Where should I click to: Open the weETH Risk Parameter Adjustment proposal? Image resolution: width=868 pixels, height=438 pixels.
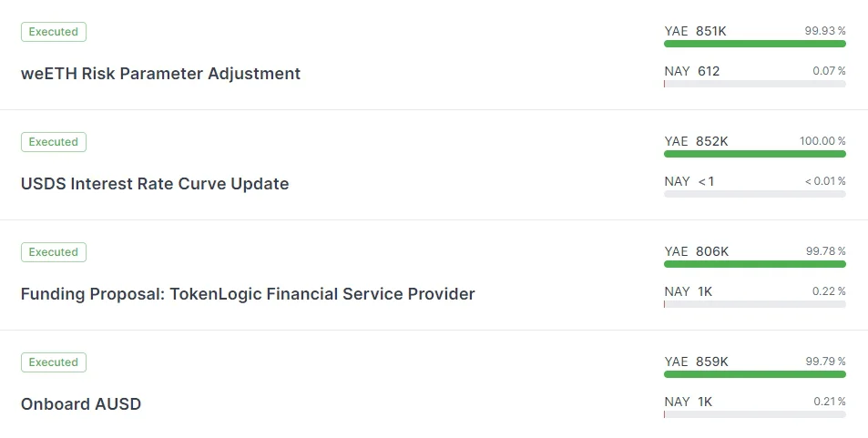pos(160,74)
